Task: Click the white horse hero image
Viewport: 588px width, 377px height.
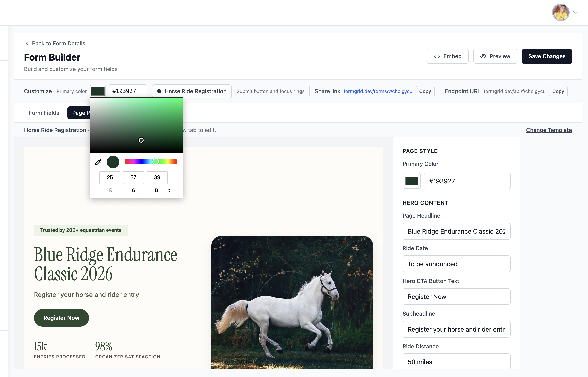Action: pyautogui.click(x=292, y=302)
